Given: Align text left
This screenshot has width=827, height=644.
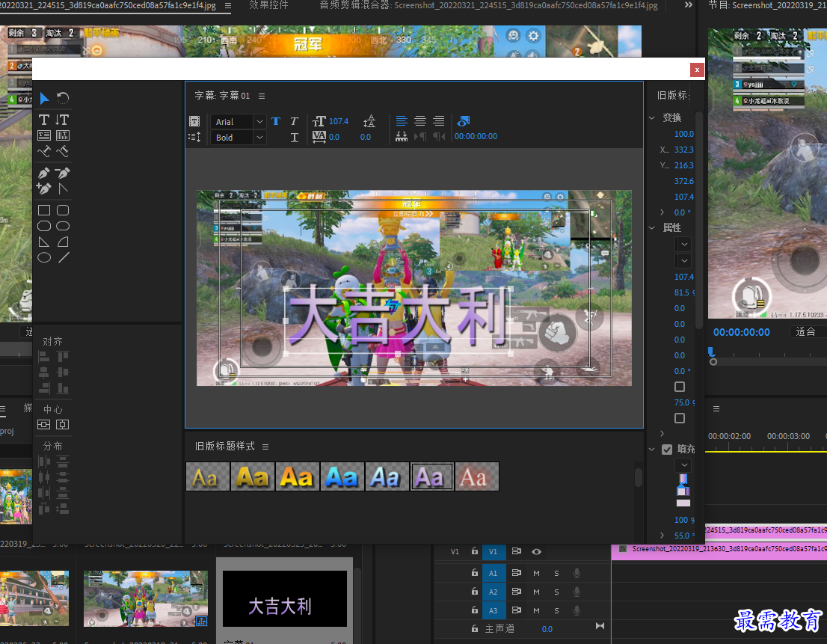Looking at the screenshot, I should click(x=402, y=121).
